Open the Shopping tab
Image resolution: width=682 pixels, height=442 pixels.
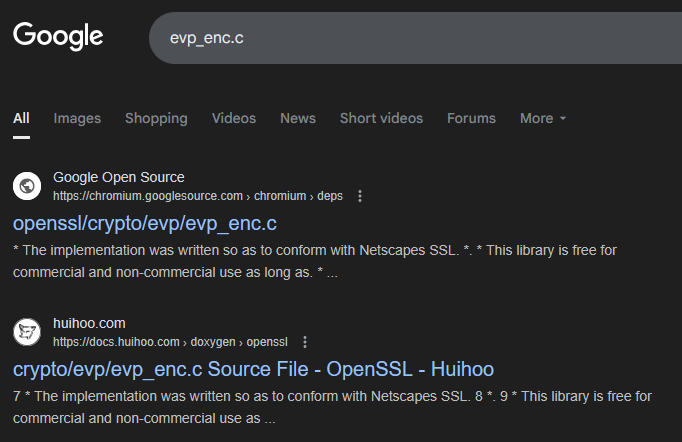156,118
